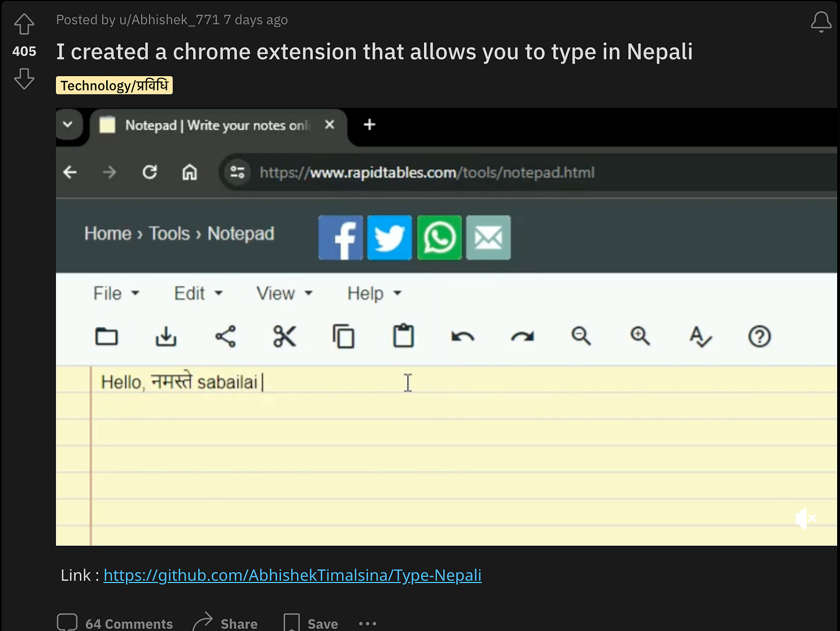The width and height of the screenshot is (840, 631).
Task: Paste with the clipboard icon
Action: (x=403, y=336)
